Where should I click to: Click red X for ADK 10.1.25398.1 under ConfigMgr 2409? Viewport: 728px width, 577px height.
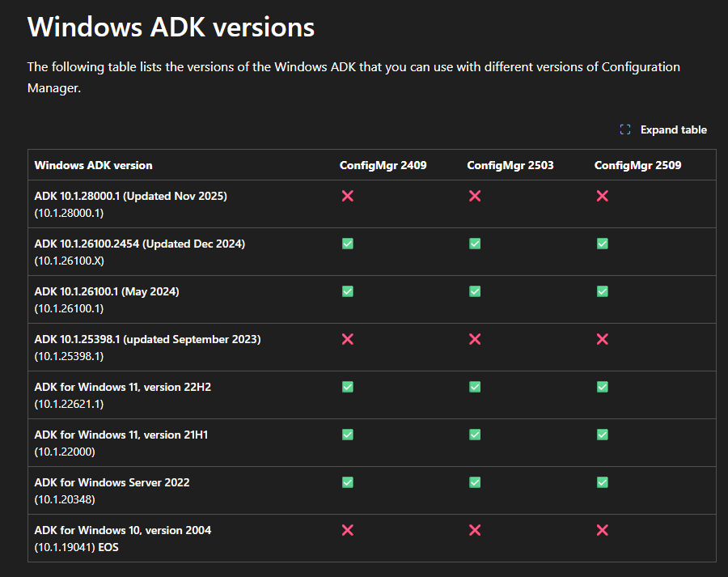(347, 339)
